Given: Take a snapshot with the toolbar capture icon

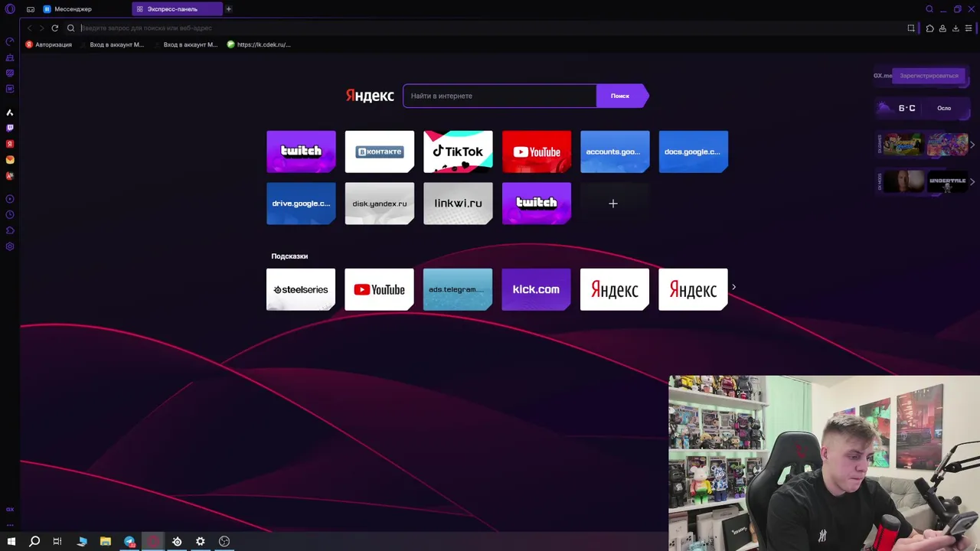Looking at the screenshot, I should click(x=911, y=28).
